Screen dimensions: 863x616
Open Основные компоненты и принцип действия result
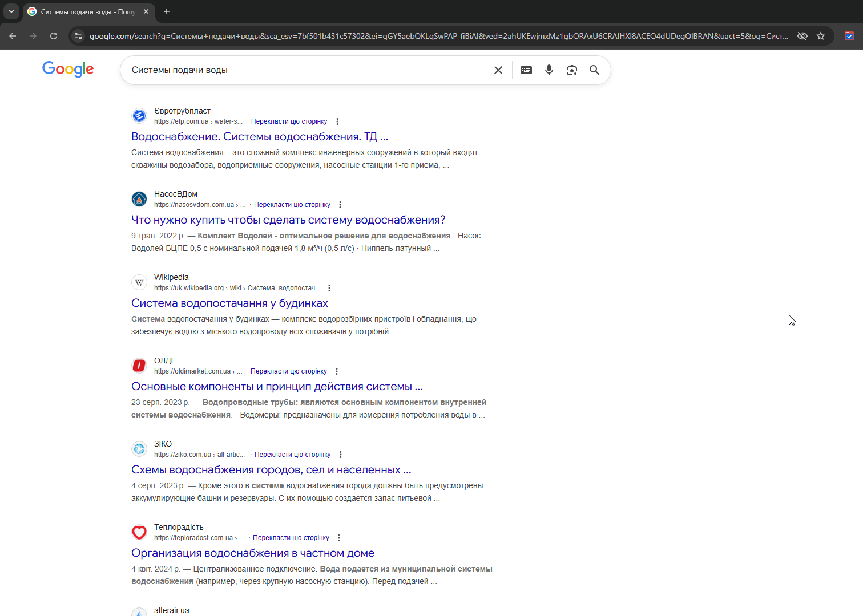coord(277,387)
